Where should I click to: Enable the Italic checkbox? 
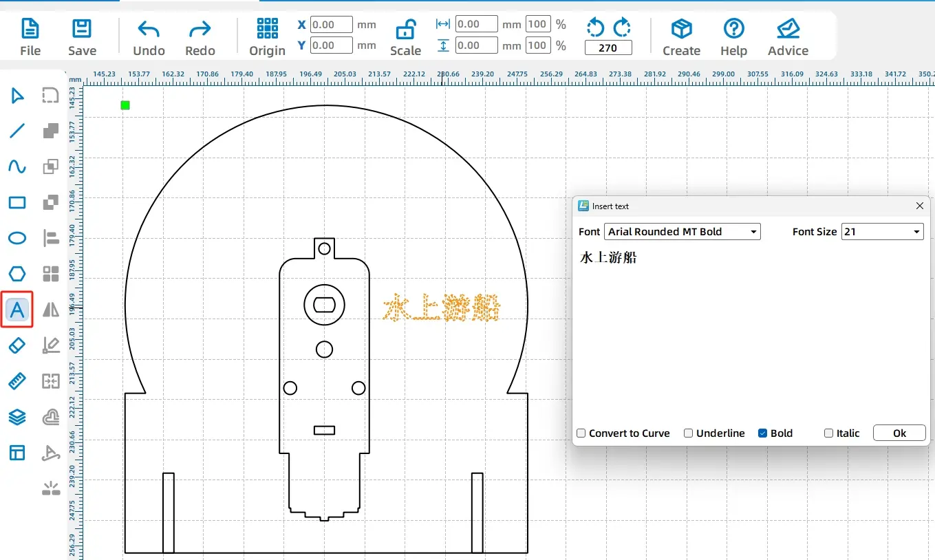click(829, 433)
